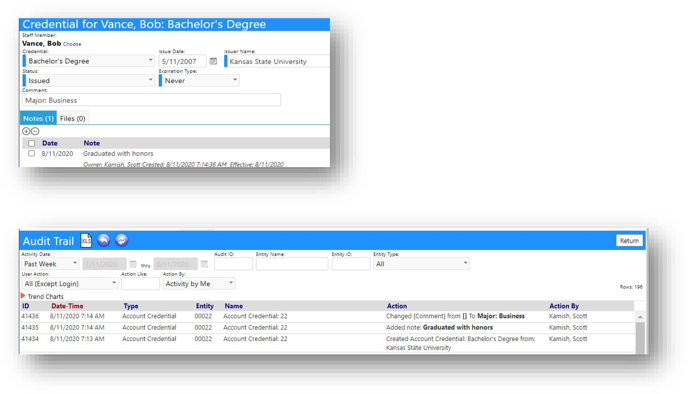Click the blue refresh icon in Audit Trail
This screenshot has width=688, height=394.
(x=122, y=240)
